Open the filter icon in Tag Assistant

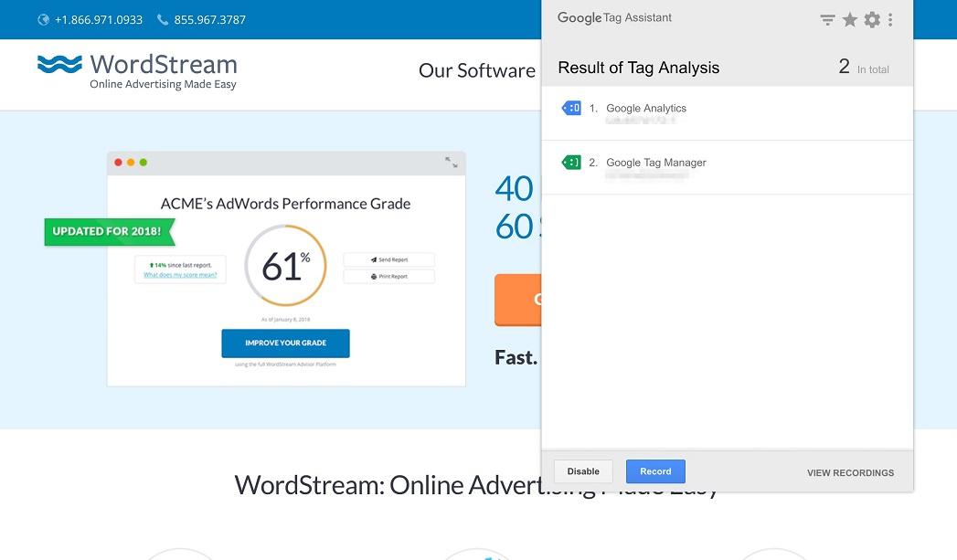tap(827, 19)
